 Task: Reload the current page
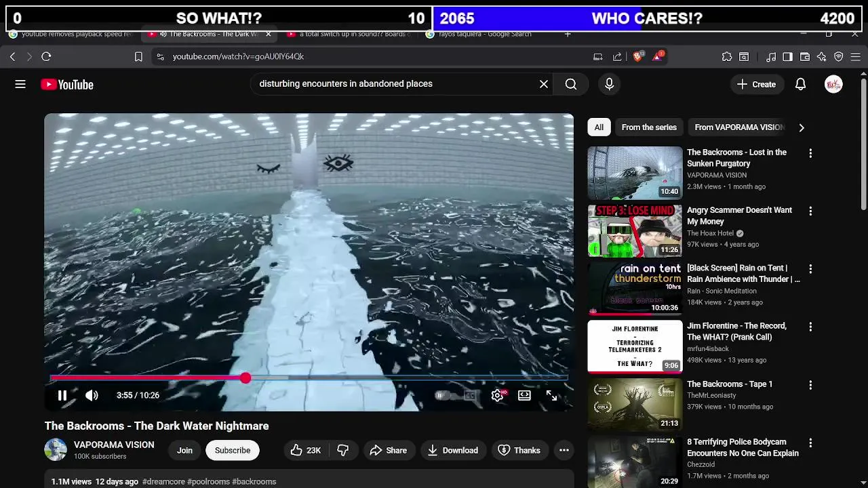coord(46,57)
